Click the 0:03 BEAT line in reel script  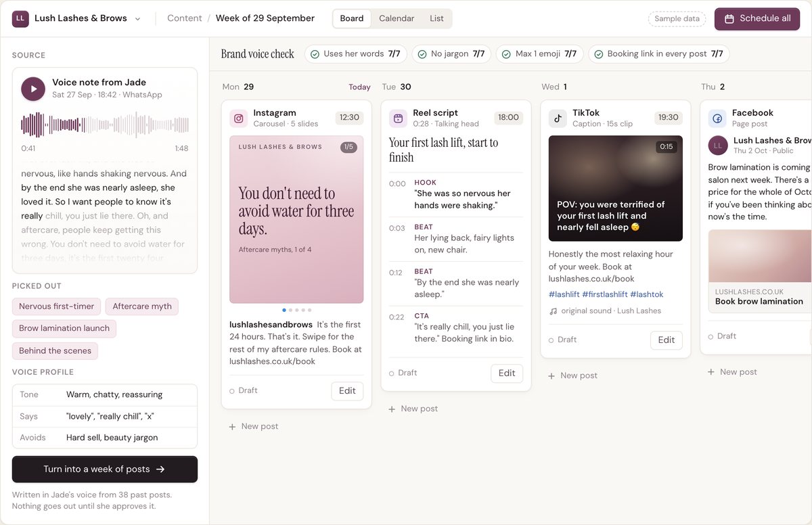point(456,239)
